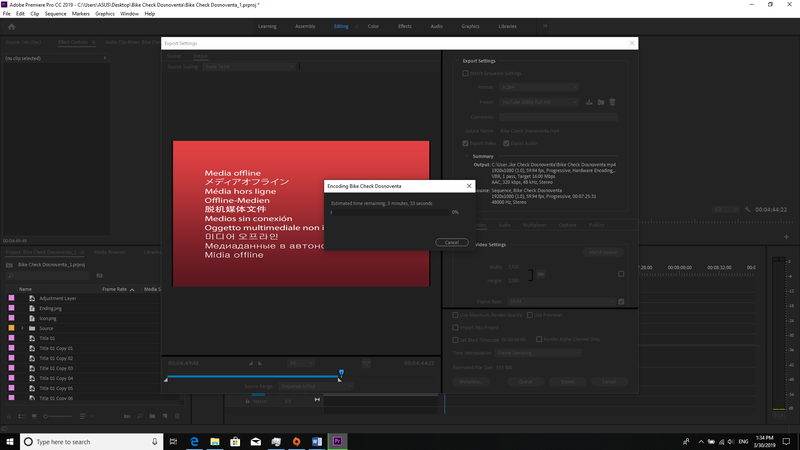Toggle the Export Video checkbox
This screenshot has height=450, width=800.
(x=466, y=142)
